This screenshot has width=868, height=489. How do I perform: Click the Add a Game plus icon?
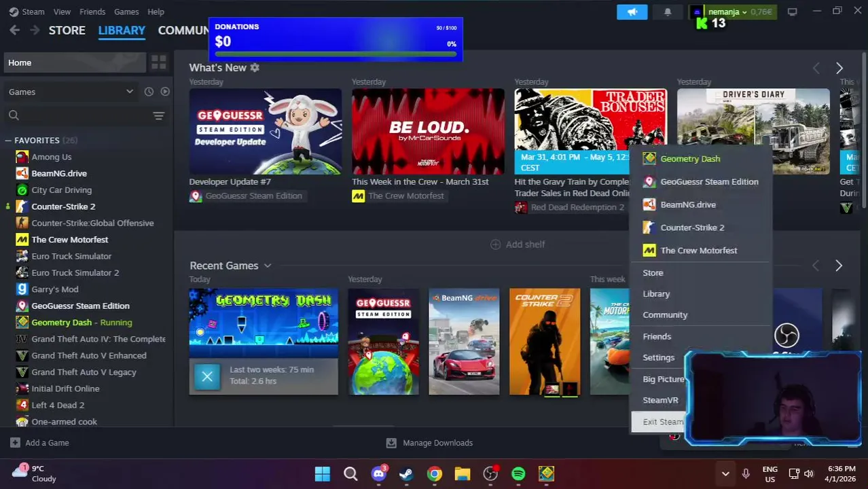click(x=15, y=443)
